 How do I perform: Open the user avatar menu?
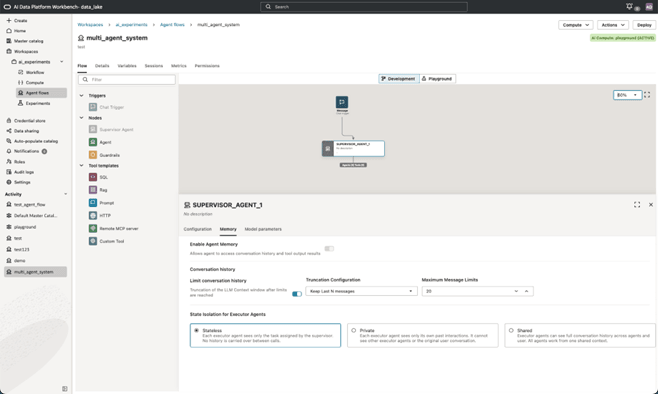pyautogui.click(x=649, y=7)
